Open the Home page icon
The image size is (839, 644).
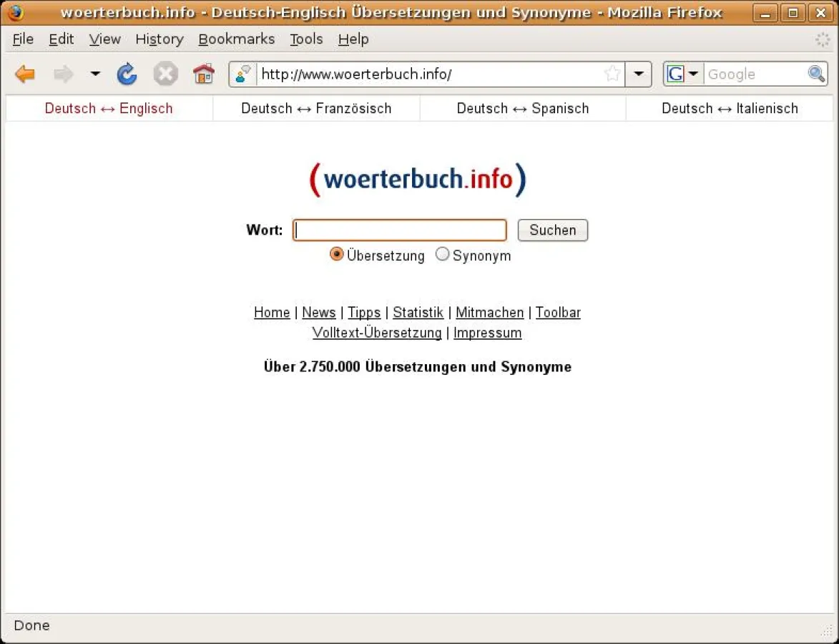click(203, 74)
